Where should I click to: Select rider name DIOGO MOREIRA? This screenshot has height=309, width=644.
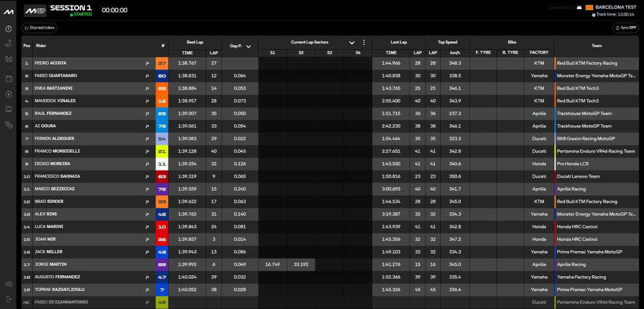tap(53, 164)
